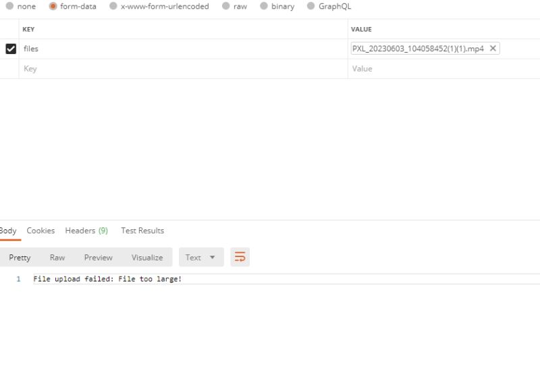The height and width of the screenshot is (392, 540).
Task: Switch response view to Raw
Action: click(x=57, y=256)
